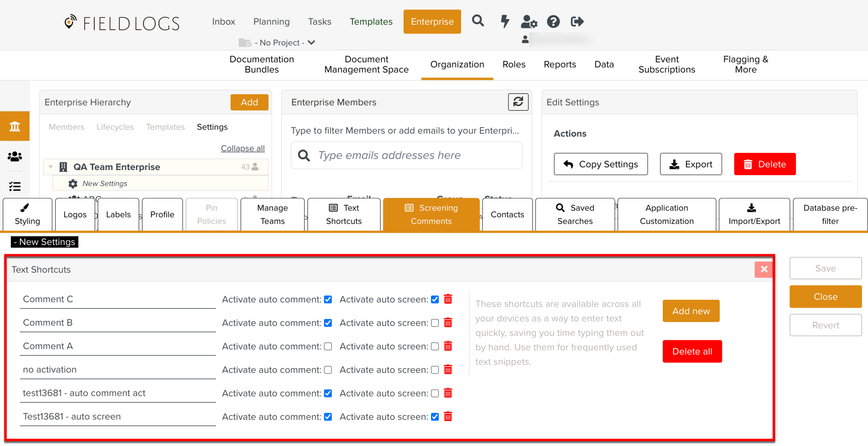868x446 pixels.
Task: Open the checklist sidebar icon
Action: pos(15,187)
